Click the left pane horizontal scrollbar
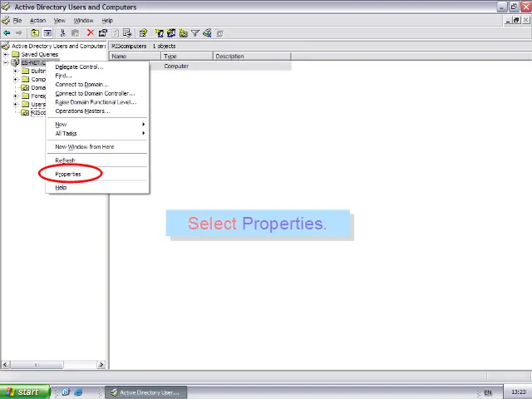The height and width of the screenshot is (399, 532). (53, 364)
